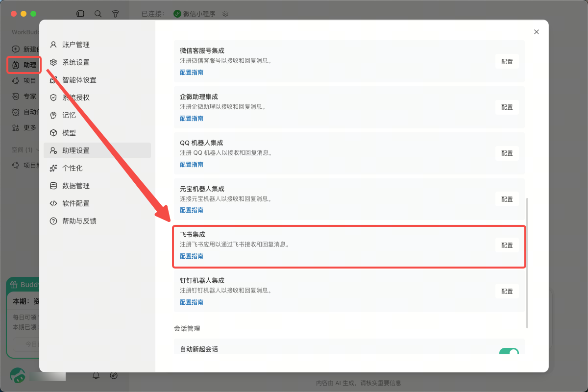Click the search magnifier icon in title bar
This screenshot has width=588, height=392.
98,14
